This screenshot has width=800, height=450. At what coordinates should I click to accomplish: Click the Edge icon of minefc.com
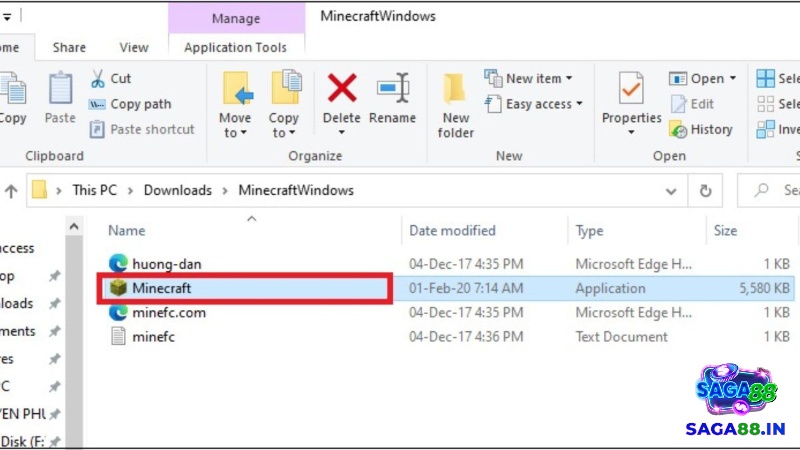pyautogui.click(x=118, y=312)
